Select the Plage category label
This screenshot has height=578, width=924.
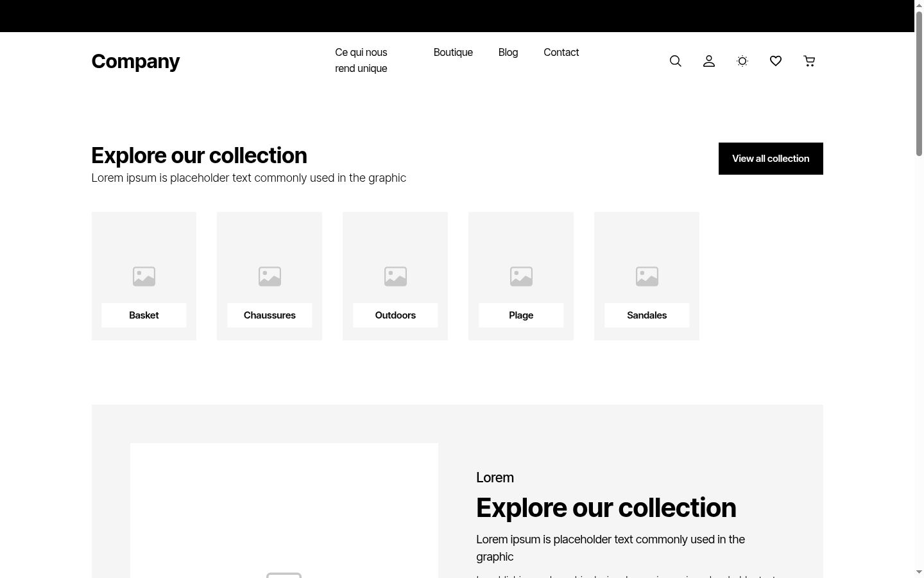click(x=521, y=315)
